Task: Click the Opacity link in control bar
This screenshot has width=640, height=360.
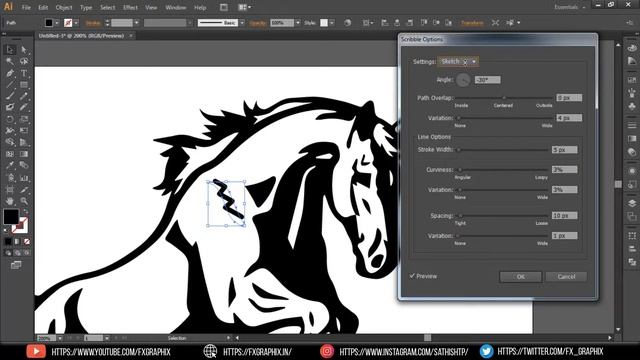Action: pos(258,23)
